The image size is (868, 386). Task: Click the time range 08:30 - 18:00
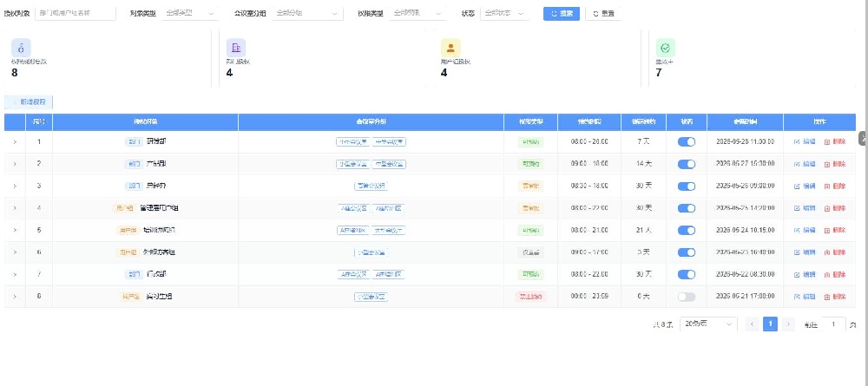pyautogui.click(x=589, y=186)
